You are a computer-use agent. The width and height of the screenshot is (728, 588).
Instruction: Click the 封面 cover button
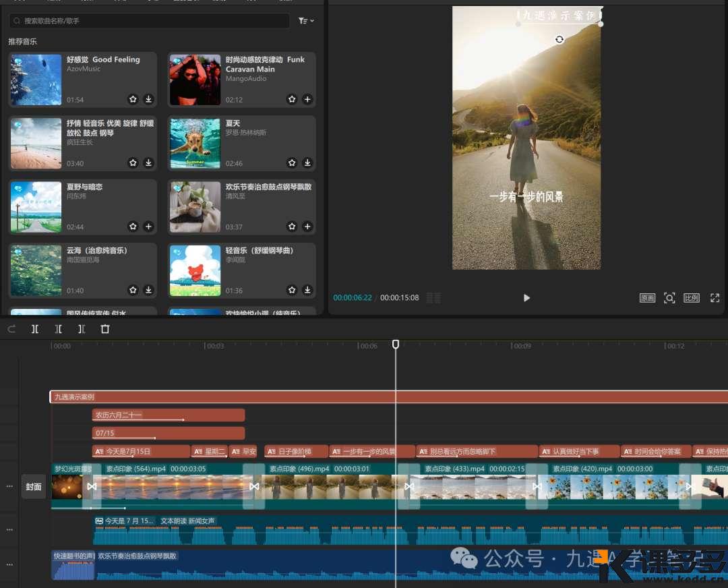pyautogui.click(x=34, y=486)
